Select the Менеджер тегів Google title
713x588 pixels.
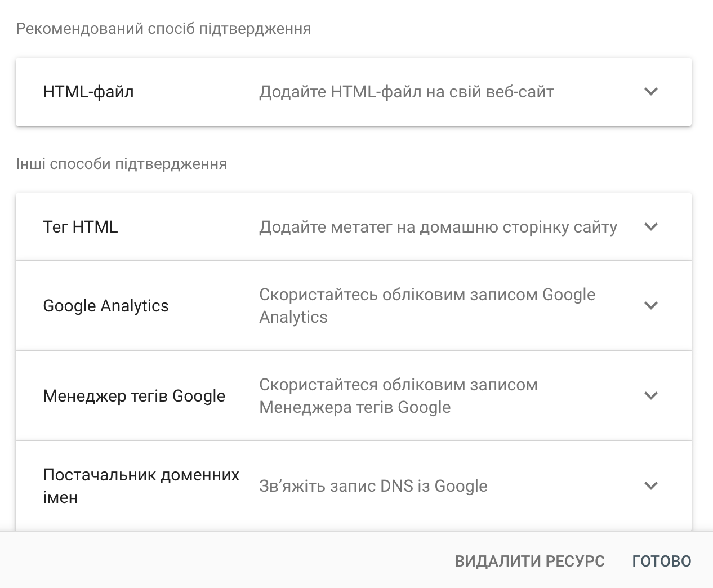pyautogui.click(x=134, y=396)
